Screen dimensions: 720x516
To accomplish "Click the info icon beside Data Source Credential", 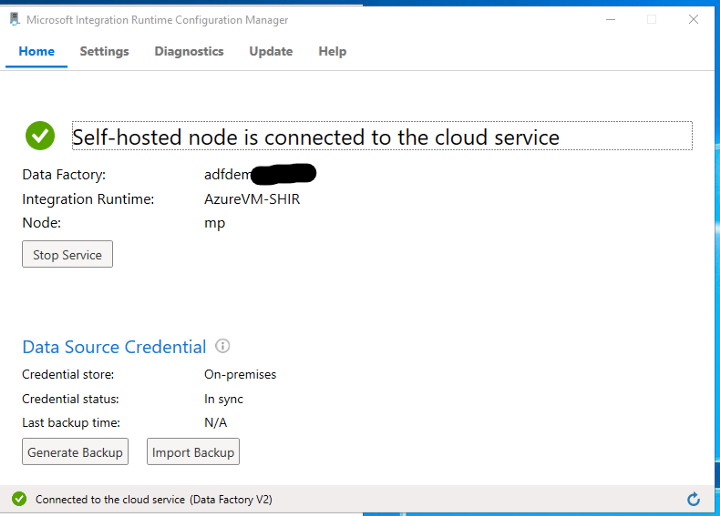I will pyautogui.click(x=223, y=346).
